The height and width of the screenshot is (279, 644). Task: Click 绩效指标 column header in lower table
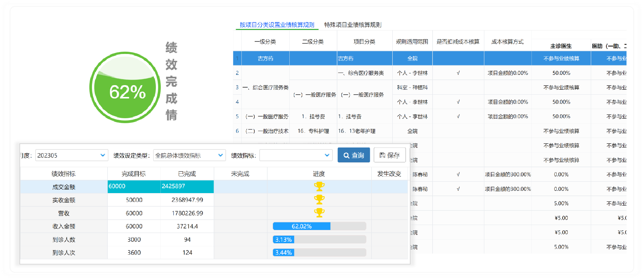63,174
